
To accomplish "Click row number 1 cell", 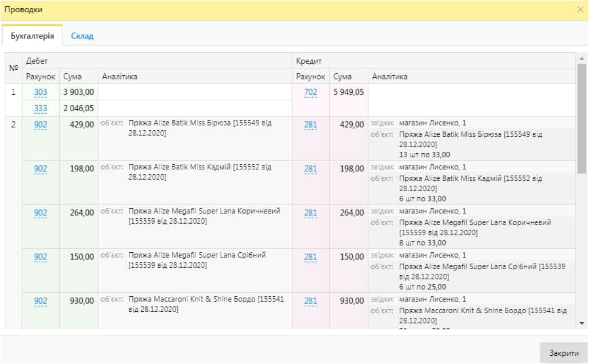I will (x=14, y=100).
